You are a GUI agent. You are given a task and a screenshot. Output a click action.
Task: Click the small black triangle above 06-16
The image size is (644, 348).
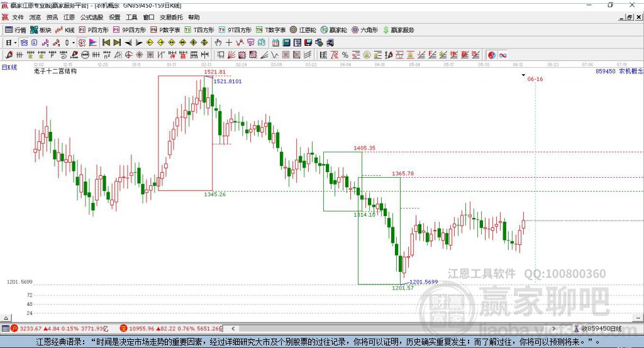(x=523, y=75)
